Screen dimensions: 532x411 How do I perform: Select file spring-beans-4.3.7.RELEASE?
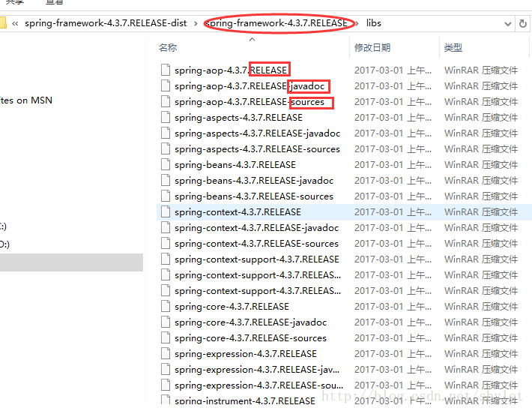[235, 165]
